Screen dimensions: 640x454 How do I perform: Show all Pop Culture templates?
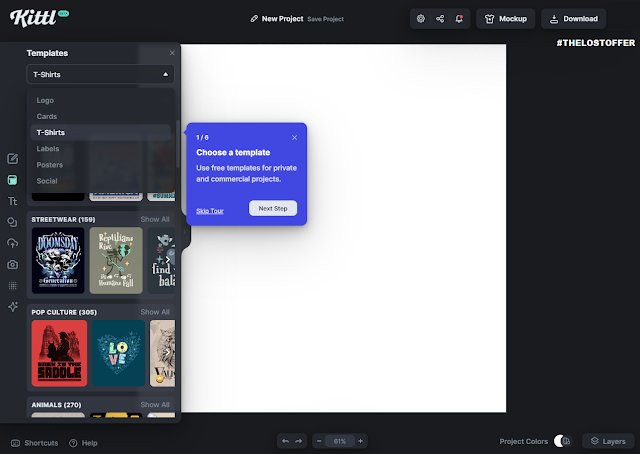click(155, 312)
